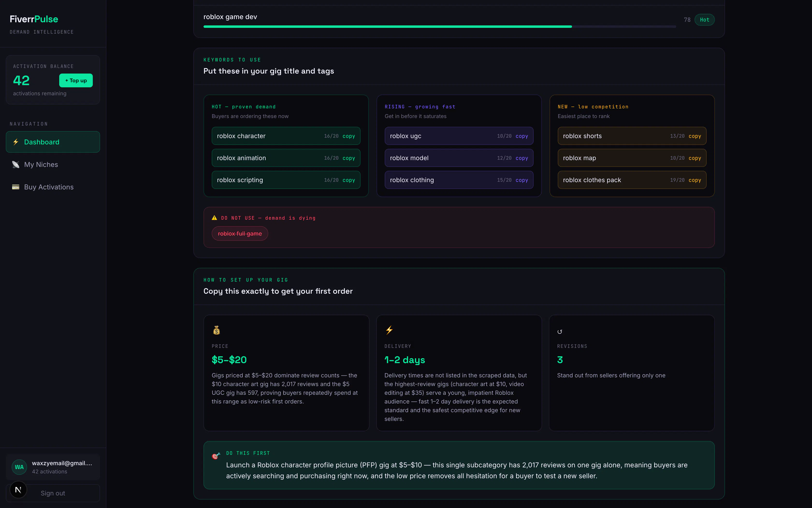Open the Dashboard navigation item
Image resolution: width=812 pixels, height=508 pixels.
tap(53, 142)
